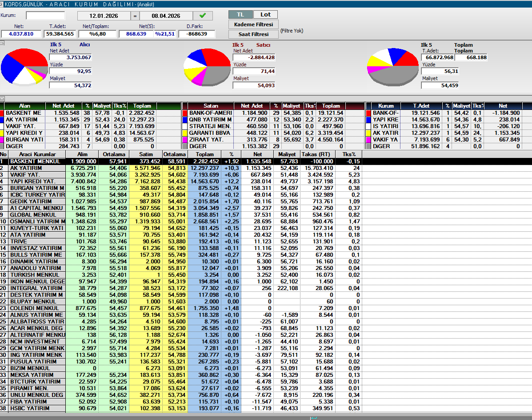Click the equals button between dates

[x=135, y=16]
